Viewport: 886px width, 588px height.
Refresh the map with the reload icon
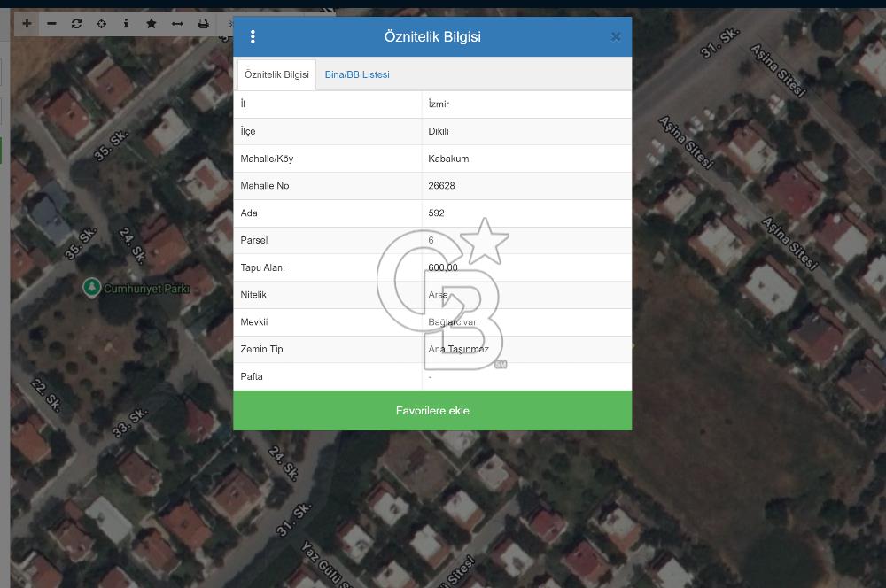[x=76, y=24]
